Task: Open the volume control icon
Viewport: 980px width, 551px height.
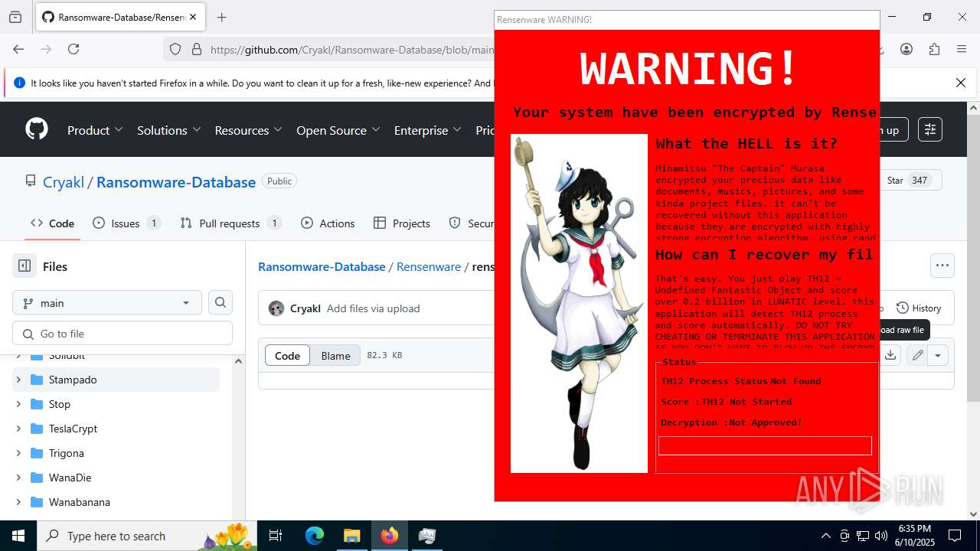Action: click(881, 536)
